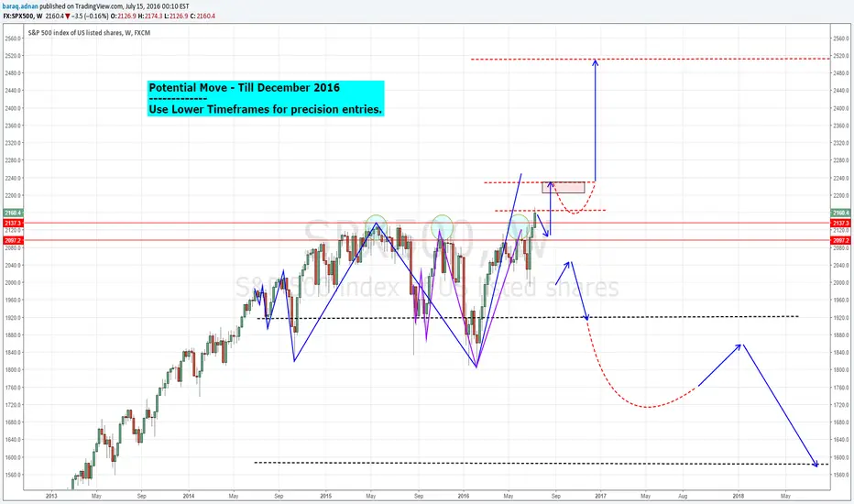Click the green 2160.4 tag on right axis
This screenshot has width=854, height=504.
tap(840, 213)
